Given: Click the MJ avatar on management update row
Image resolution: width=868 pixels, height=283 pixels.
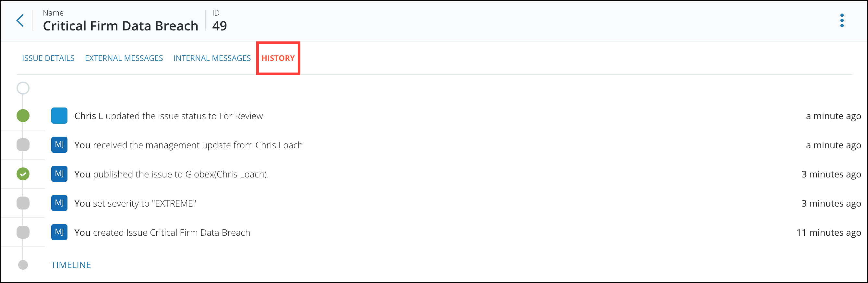Looking at the screenshot, I should point(59,145).
